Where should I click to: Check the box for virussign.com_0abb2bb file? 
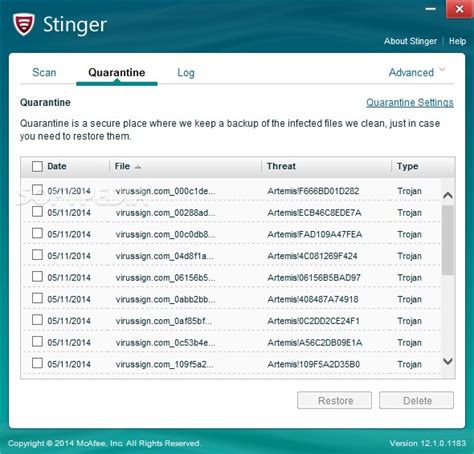[x=37, y=298]
